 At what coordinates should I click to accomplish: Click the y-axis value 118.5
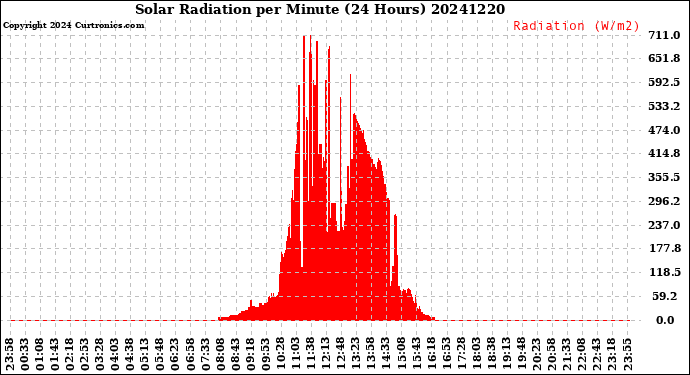coord(665,272)
